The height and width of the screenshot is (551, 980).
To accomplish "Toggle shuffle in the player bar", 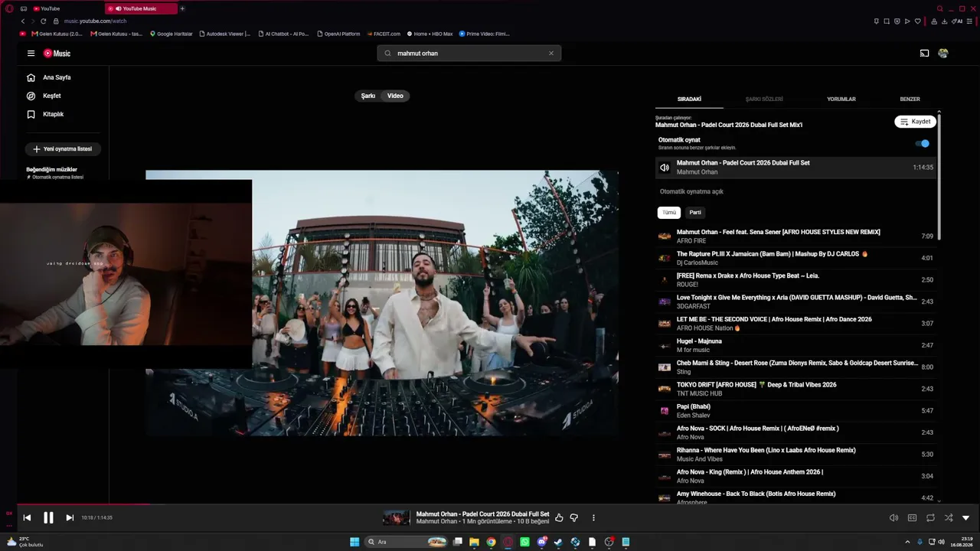I will pyautogui.click(x=949, y=518).
